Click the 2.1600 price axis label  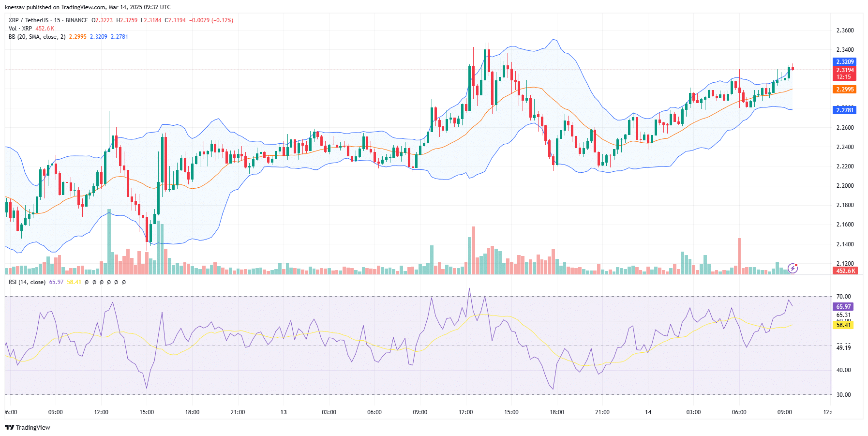point(845,225)
